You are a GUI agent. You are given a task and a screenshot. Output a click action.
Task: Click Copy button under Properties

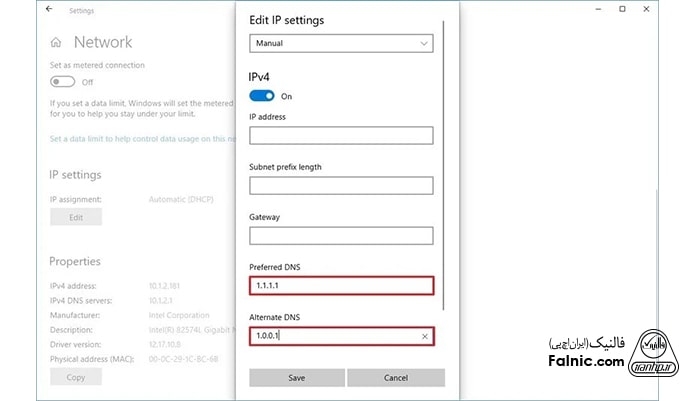(75, 377)
